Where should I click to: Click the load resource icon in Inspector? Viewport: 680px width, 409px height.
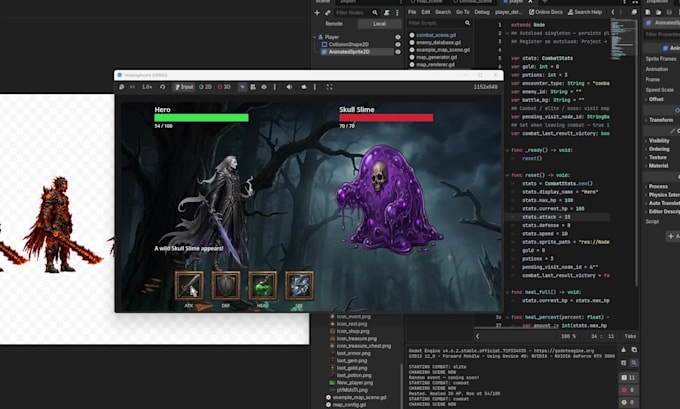658,12
